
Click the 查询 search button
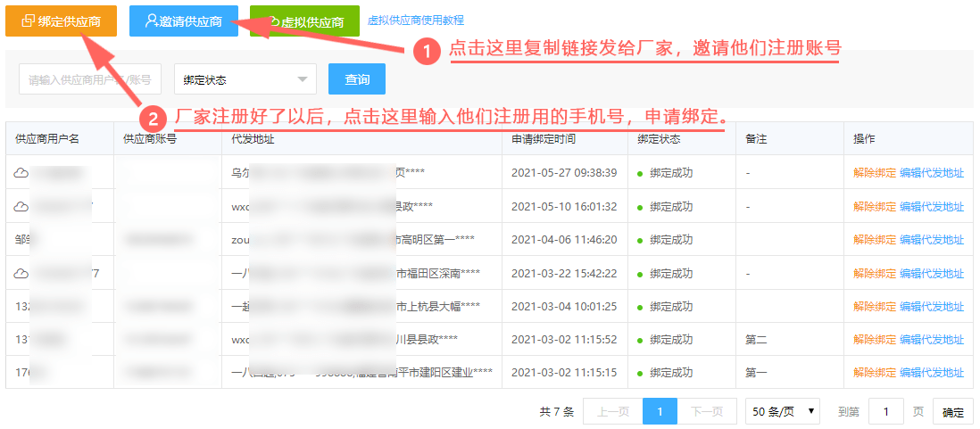coord(357,79)
